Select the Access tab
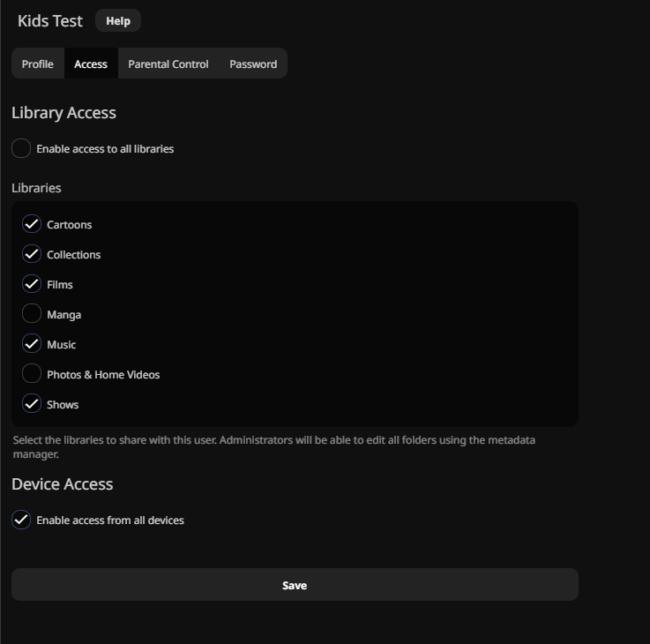Screen dimensions: 650x644 91,64
